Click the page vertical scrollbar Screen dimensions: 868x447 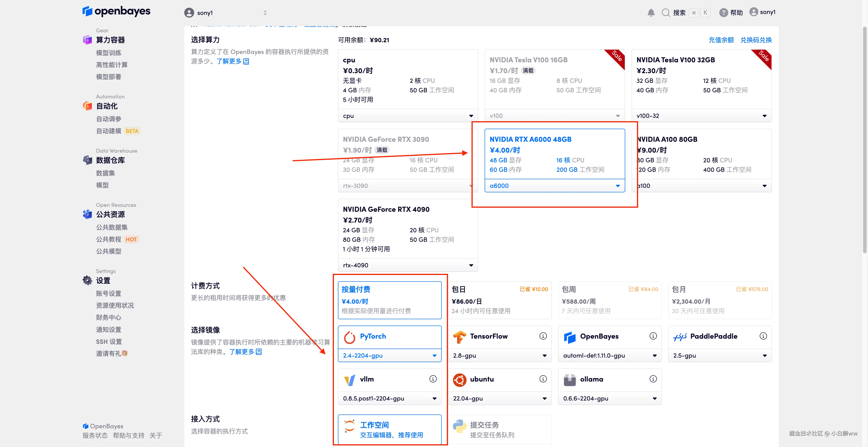coord(864,140)
